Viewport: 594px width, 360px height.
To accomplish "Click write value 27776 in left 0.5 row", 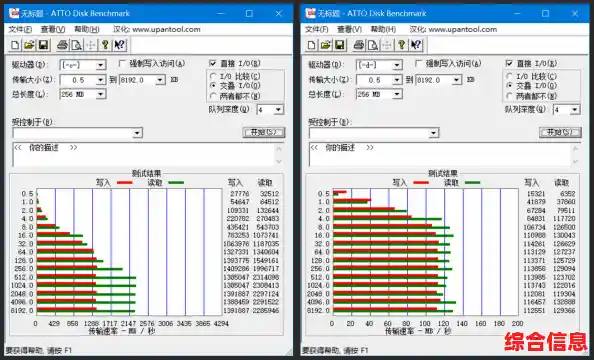I will [239, 194].
